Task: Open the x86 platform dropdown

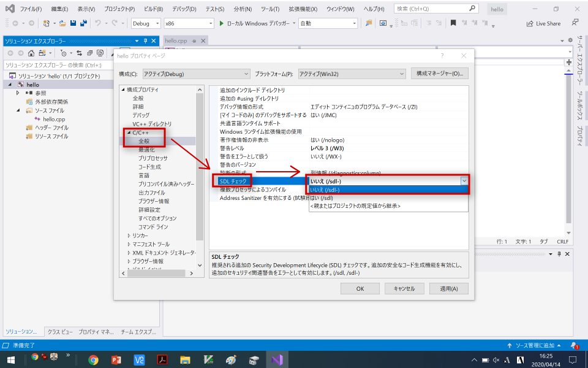Action: [x=189, y=23]
